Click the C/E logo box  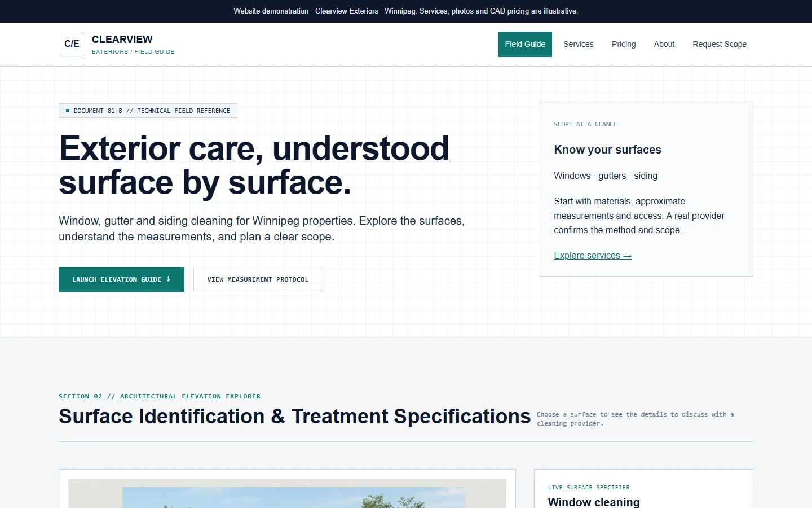(x=72, y=44)
